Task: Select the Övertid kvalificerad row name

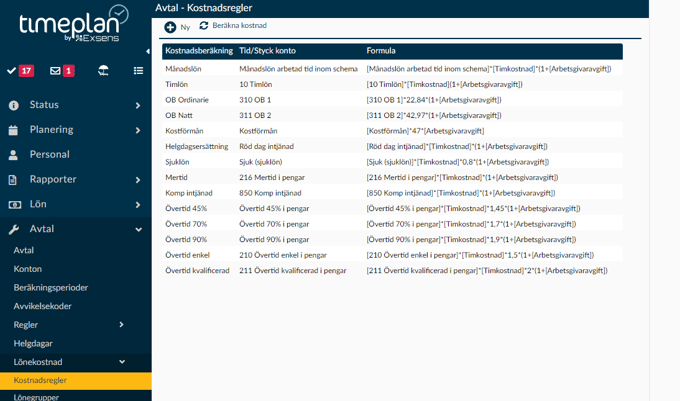Action: pos(197,271)
